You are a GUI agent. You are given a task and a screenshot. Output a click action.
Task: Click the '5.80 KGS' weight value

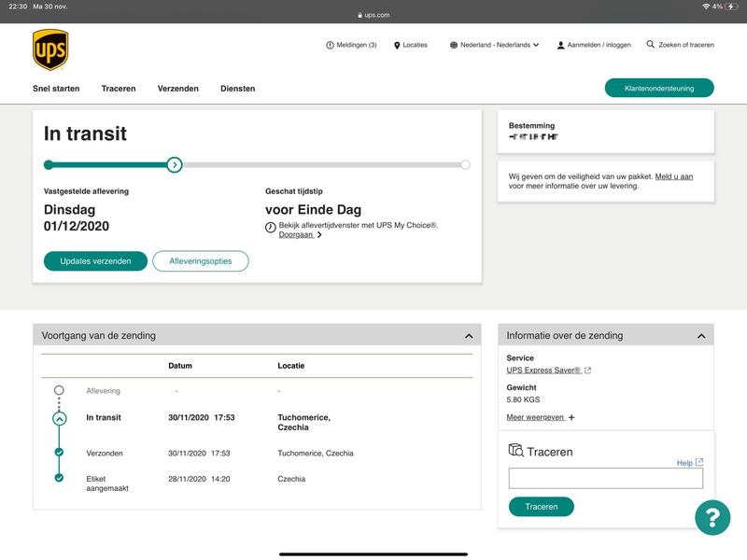523,399
